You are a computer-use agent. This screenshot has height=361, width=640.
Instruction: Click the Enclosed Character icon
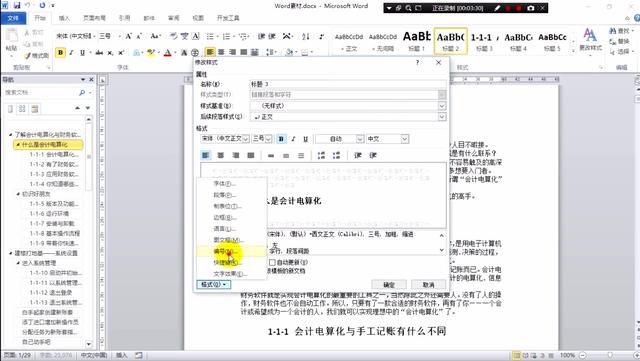click(195, 52)
